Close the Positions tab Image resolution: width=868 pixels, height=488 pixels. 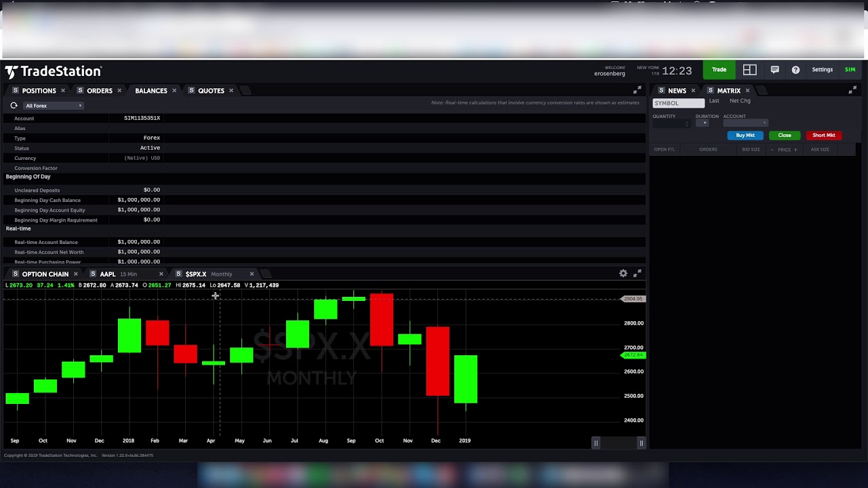click(63, 90)
